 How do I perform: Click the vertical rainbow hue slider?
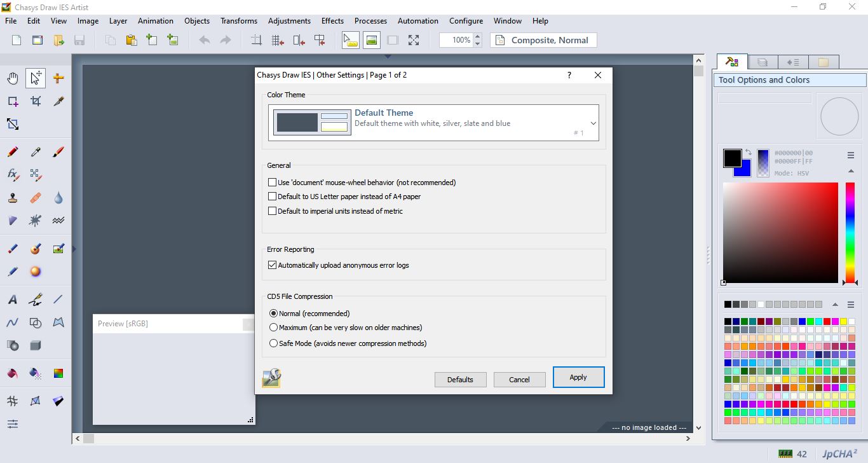(850, 233)
